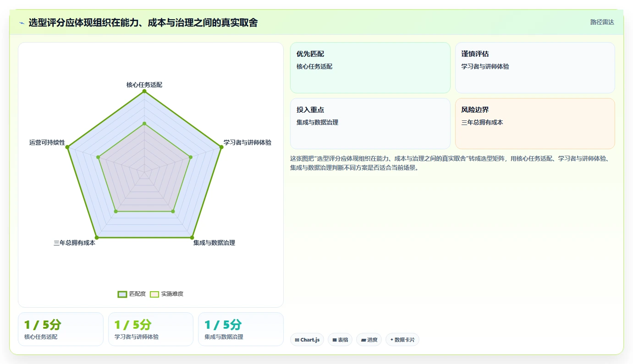The height and width of the screenshot is (364, 633).
Task: Click the inner 实施难度 point on 核心任务适配 axis
Action: click(144, 124)
